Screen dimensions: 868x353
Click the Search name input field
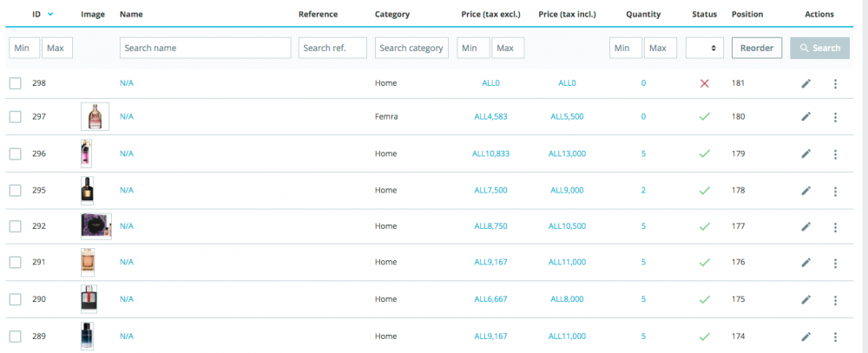point(205,49)
